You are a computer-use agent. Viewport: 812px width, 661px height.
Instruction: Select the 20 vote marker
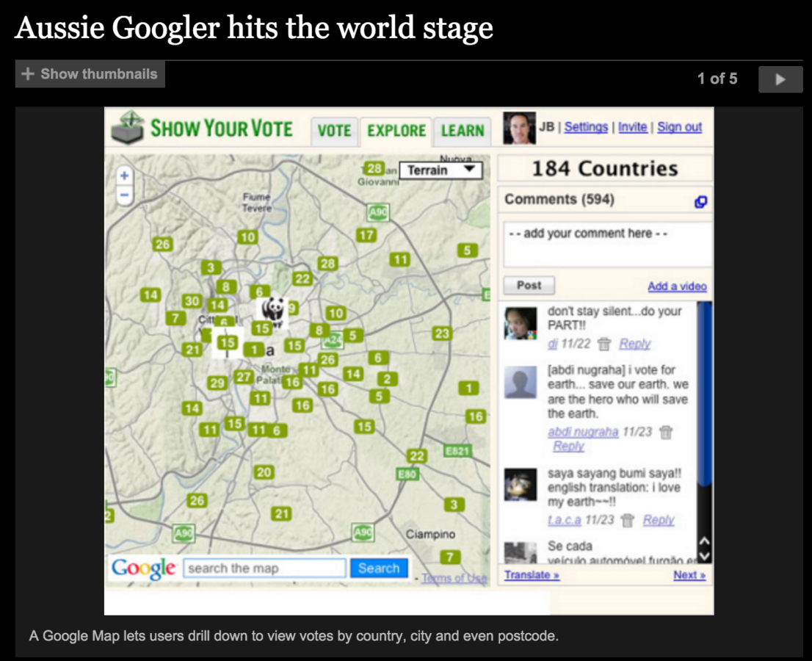pos(264,472)
